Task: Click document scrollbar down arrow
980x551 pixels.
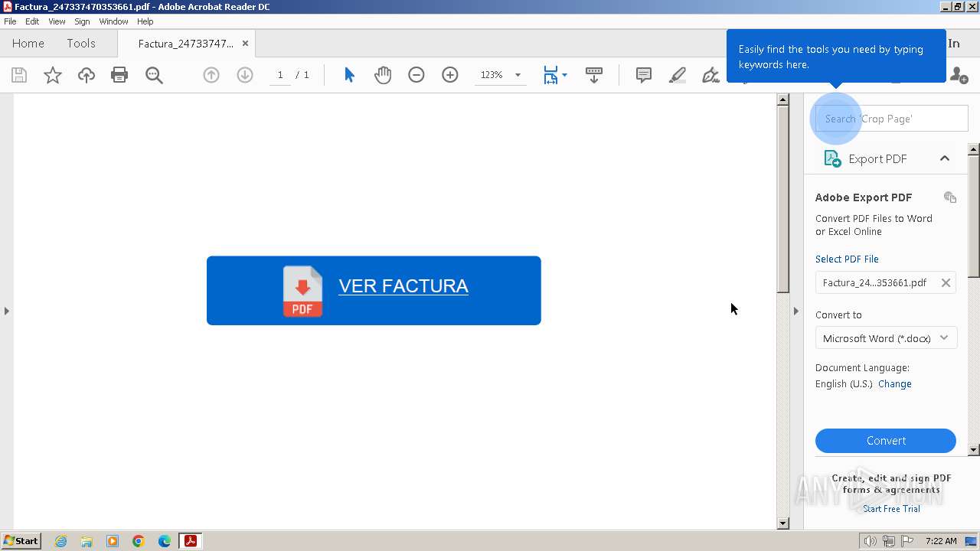Action: [x=782, y=523]
